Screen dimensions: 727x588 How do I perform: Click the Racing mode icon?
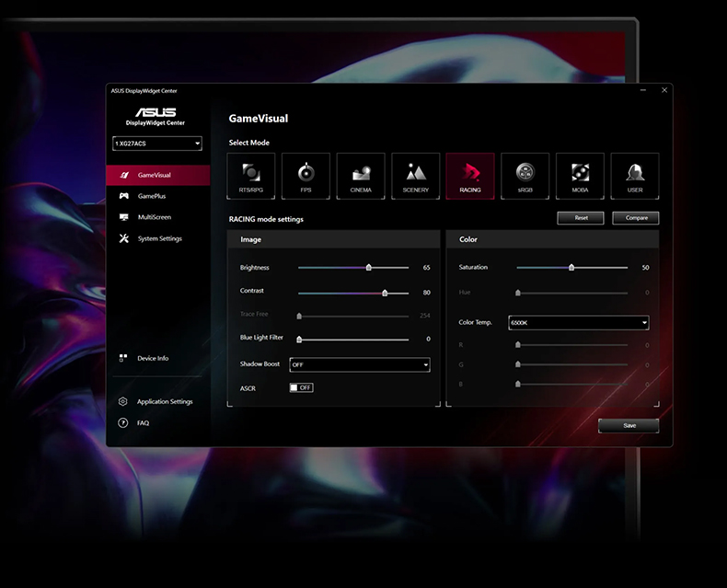click(x=470, y=175)
